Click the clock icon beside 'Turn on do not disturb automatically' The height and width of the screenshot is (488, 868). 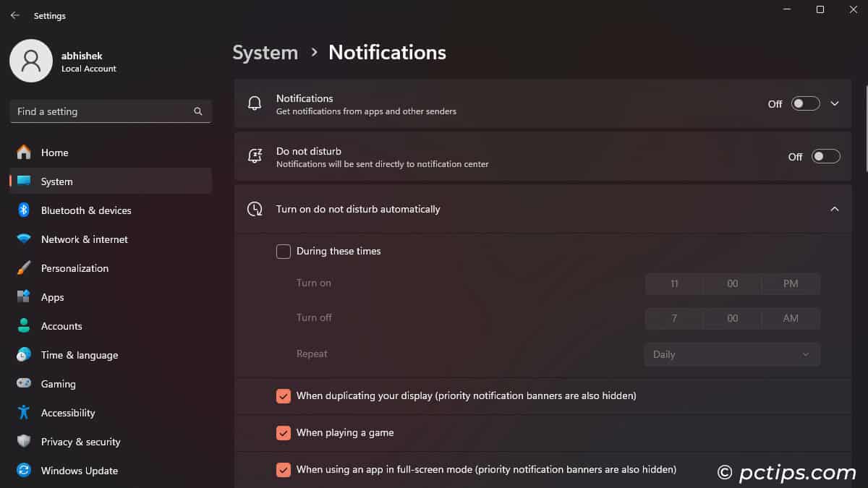[x=254, y=209]
